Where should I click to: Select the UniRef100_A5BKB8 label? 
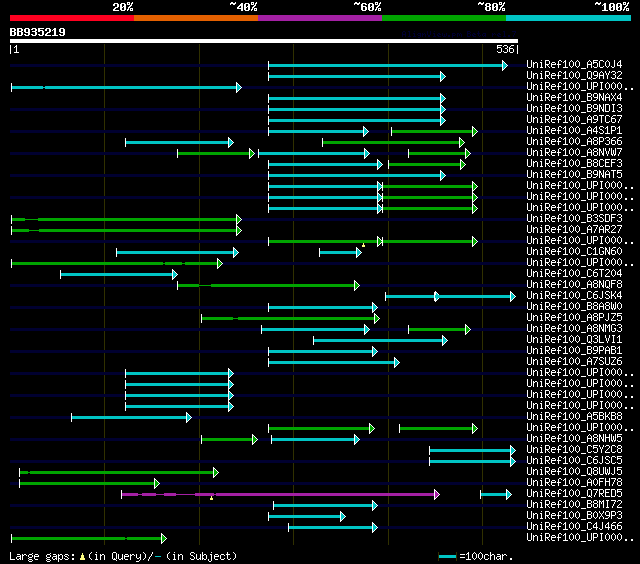click(574, 417)
